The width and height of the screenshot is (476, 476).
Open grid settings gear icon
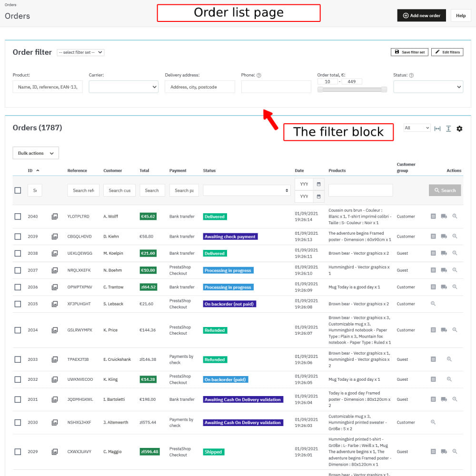459,129
